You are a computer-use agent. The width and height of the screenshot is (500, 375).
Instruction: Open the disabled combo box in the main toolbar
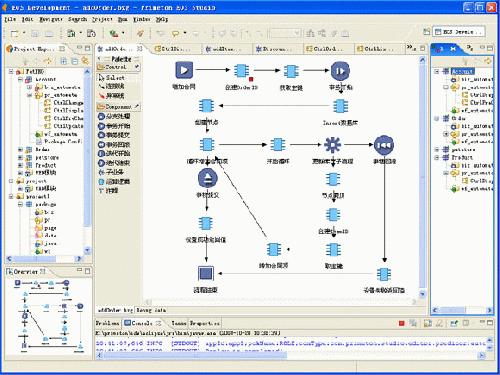pos(285,33)
